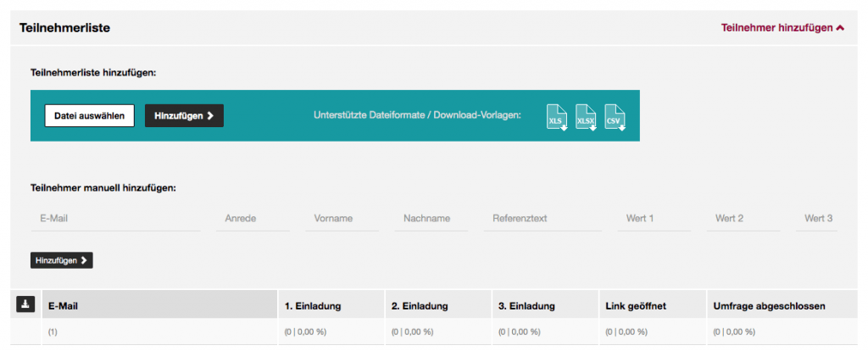Click Datei auswählen to choose a file
Screen dimensions: 868x351
click(x=90, y=115)
